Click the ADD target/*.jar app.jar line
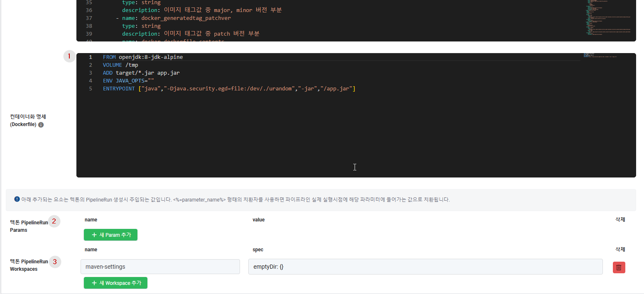The height and width of the screenshot is (294, 644). coord(141,73)
